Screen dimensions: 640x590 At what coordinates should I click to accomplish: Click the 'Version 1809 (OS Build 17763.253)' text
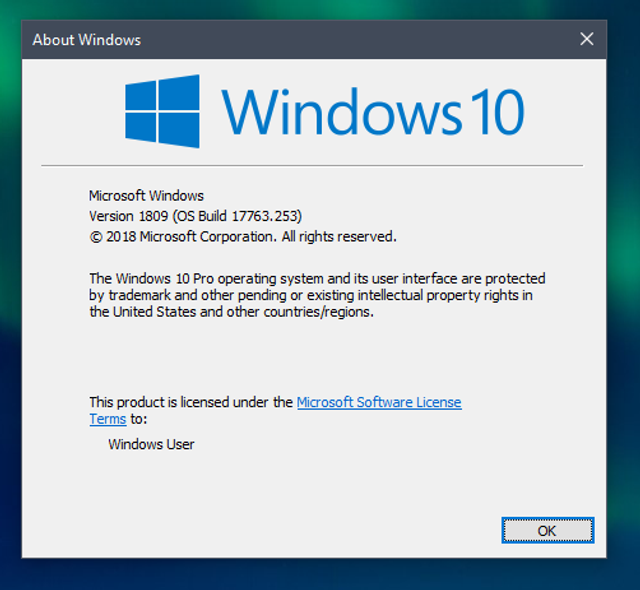tap(195, 216)
